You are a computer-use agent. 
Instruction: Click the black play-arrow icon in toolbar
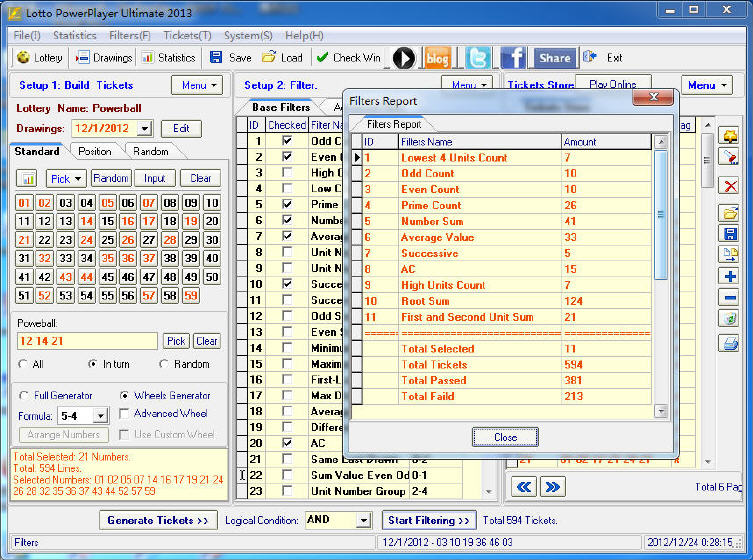[x=403, y=58]
